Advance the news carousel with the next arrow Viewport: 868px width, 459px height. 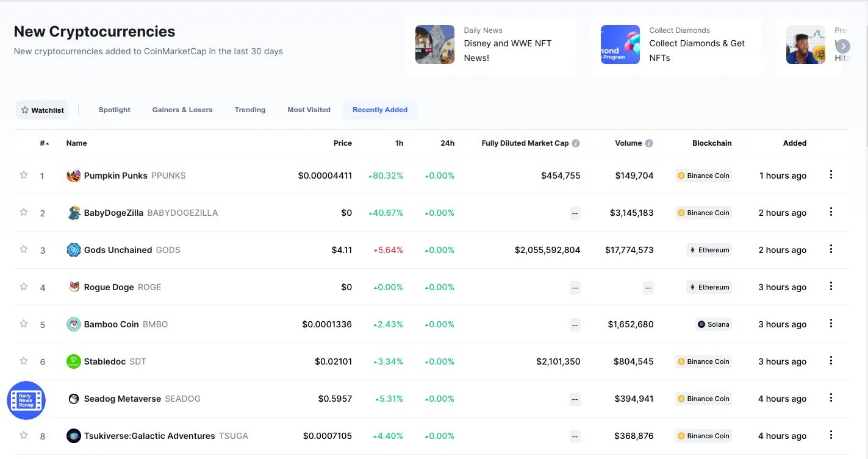[843, 46]
